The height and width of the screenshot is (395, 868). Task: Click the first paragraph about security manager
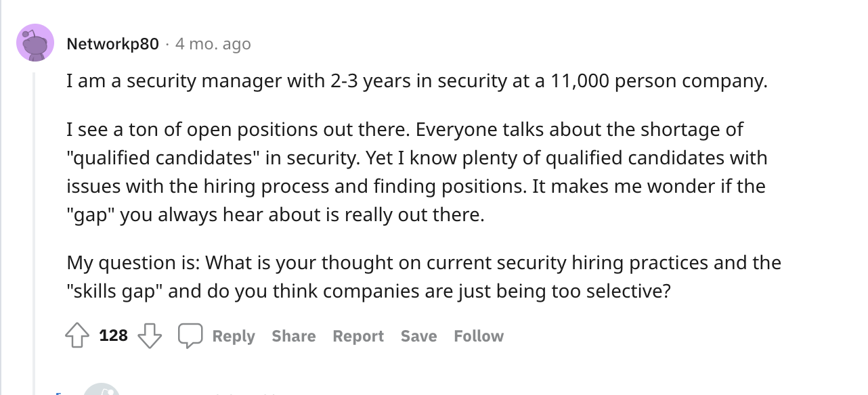[x=417, y=82]
